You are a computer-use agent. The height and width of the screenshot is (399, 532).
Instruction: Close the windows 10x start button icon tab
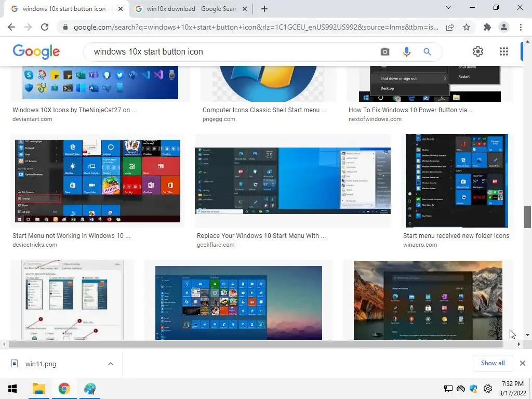coord(121,9)
